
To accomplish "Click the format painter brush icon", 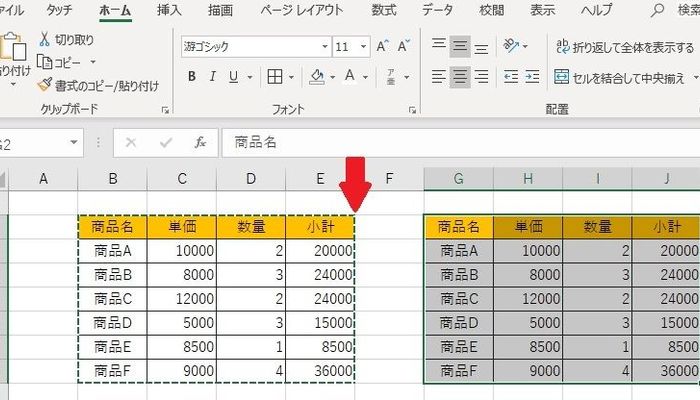I will click(x=46, y=84).
